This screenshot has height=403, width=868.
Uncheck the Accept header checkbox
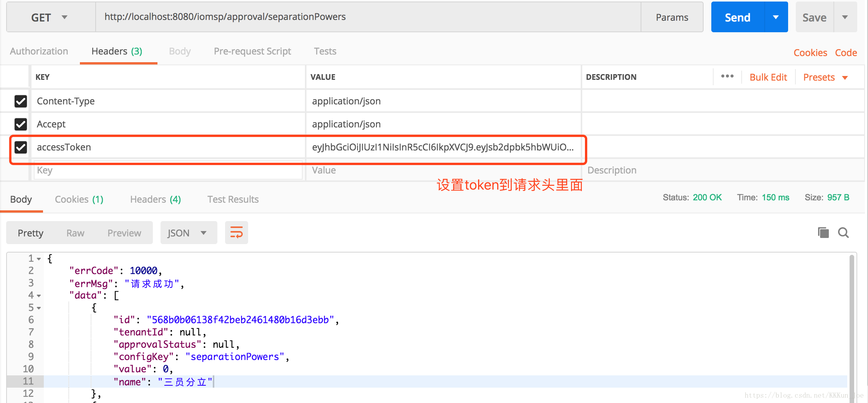(x=21, y=124)
